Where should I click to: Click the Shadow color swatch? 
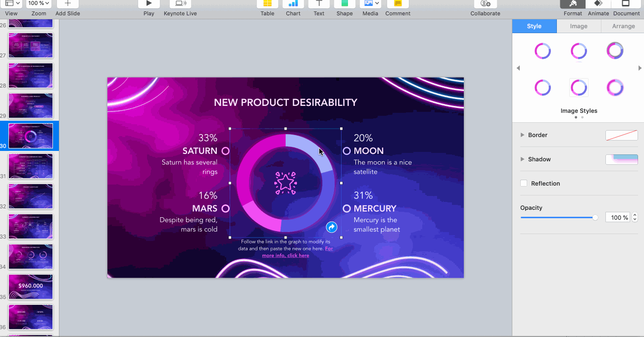(x=621, y=159)
